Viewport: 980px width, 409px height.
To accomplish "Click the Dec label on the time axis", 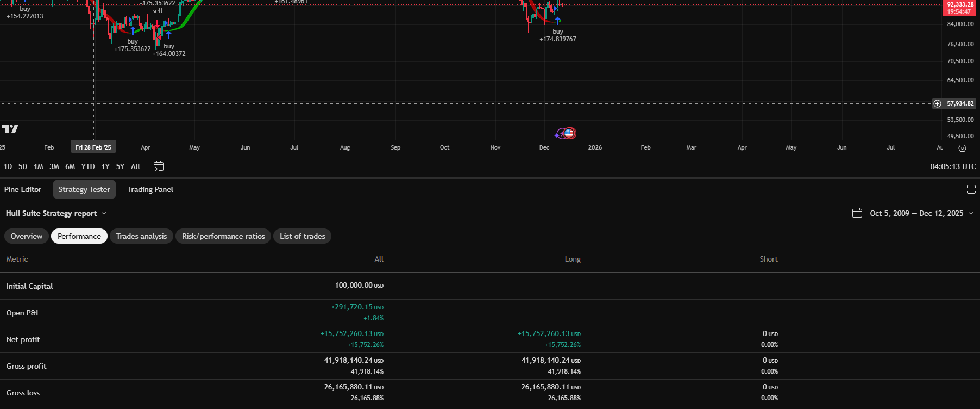I will (544, 147).
